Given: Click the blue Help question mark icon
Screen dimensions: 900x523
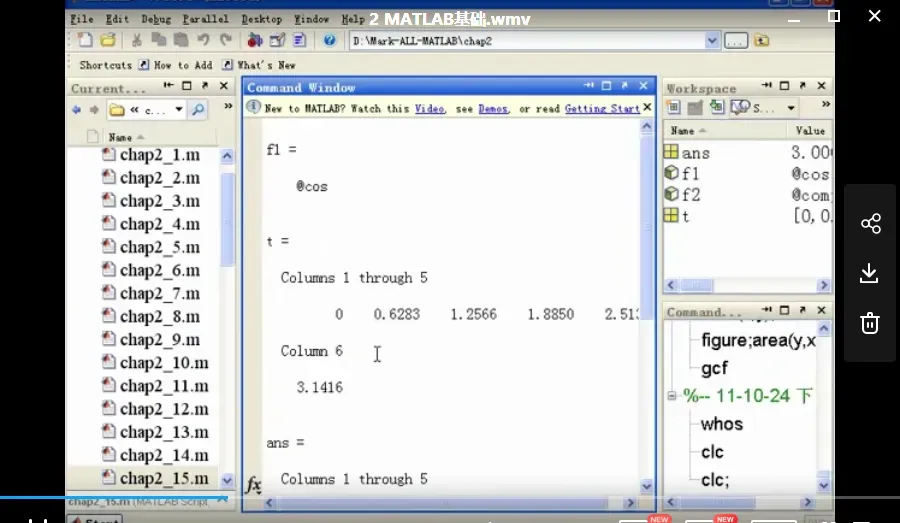Looking at the screenshot, I should tap(329, 40).
